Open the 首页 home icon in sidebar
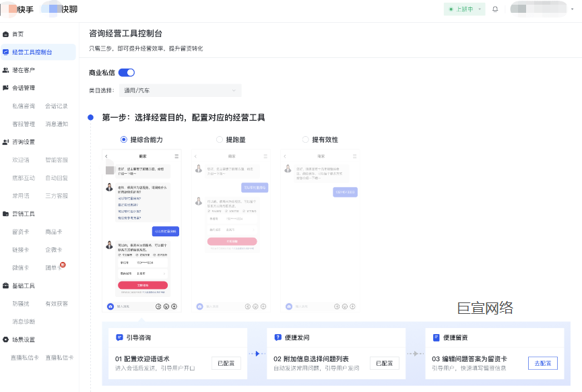The image size is (582, 392). 7,32
